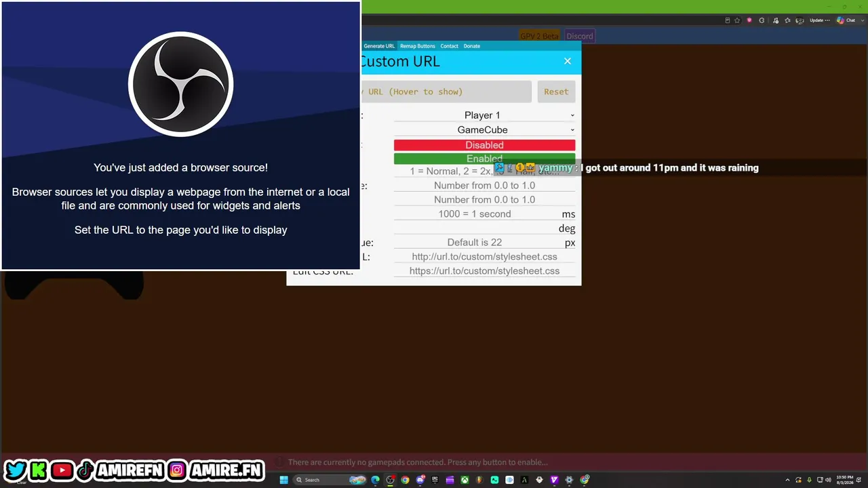Open Windows Settings from the taskbar
The width and height of the screenshot is (868, 488).
point(569,480)
